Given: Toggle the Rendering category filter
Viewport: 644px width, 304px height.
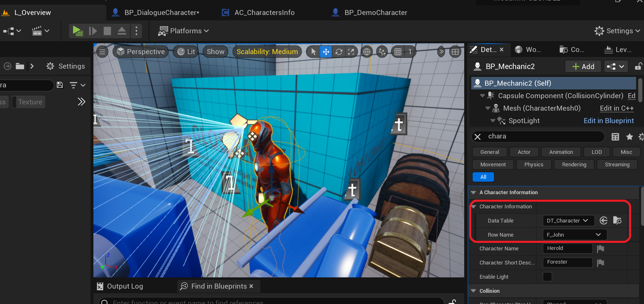Looking at the screenshot, I should (x=574, y=165).
